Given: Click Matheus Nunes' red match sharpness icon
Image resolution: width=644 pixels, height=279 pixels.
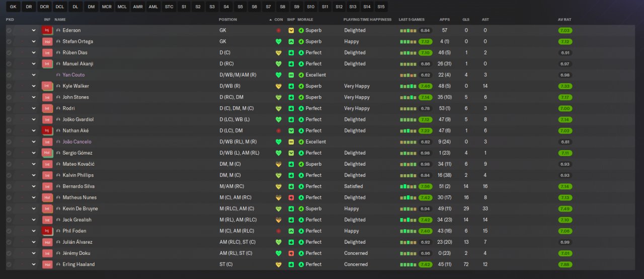Looking at the screenshot, I should [x=291, y=197].
